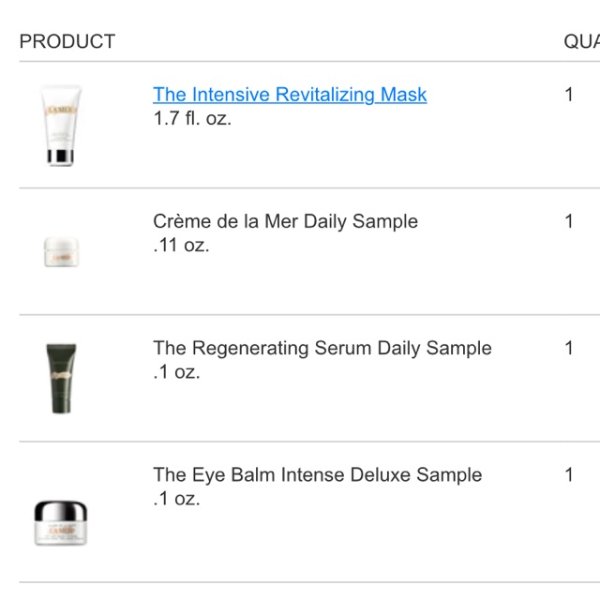Click the silver lid of Eye Balm jar
This screenshot has width=600, height=600.
[x=61, y=510]
